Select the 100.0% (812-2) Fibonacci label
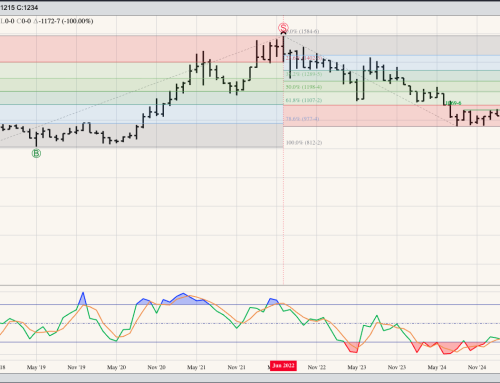The image size is (500, 383). [304, 143]
